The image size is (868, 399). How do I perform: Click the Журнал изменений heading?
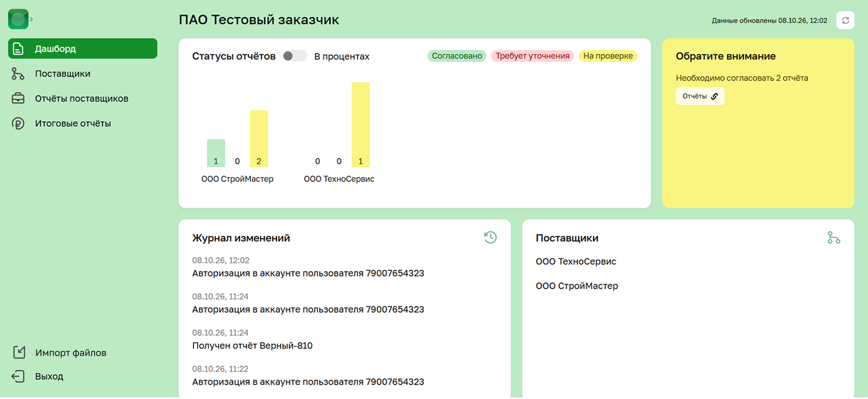pos(241,238)
